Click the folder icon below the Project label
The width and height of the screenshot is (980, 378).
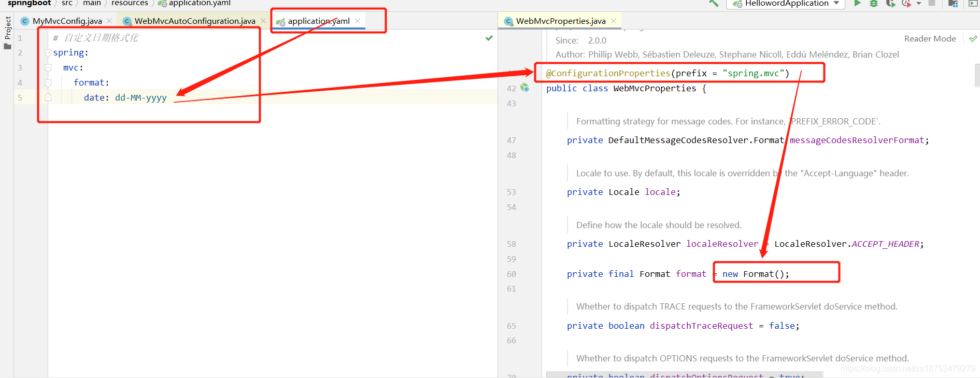point(7,47)
